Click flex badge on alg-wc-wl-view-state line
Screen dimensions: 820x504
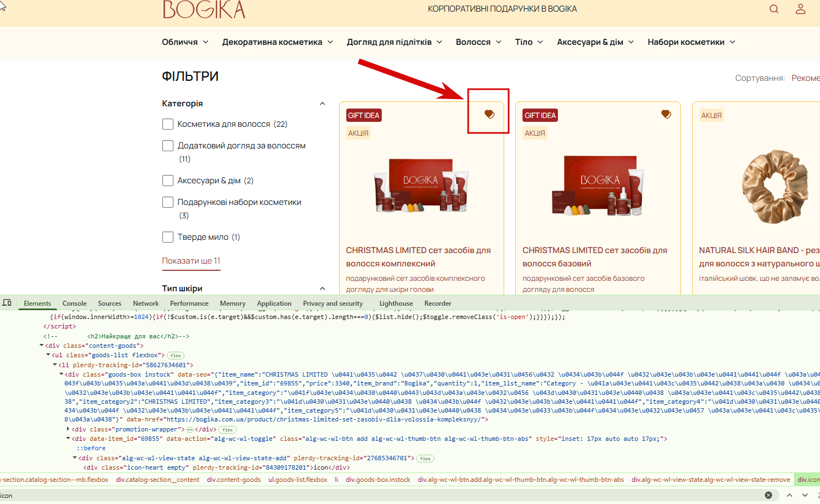(425, 459)
